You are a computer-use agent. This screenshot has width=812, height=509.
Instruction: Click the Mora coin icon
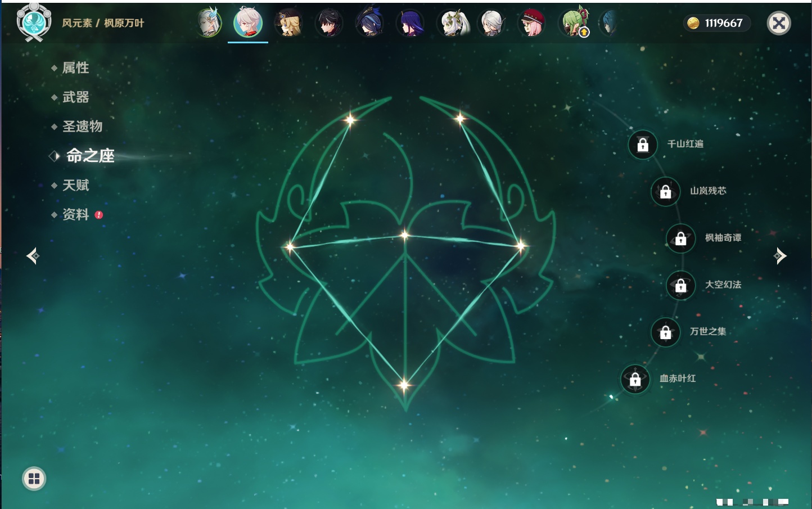(x=693, y=23)
